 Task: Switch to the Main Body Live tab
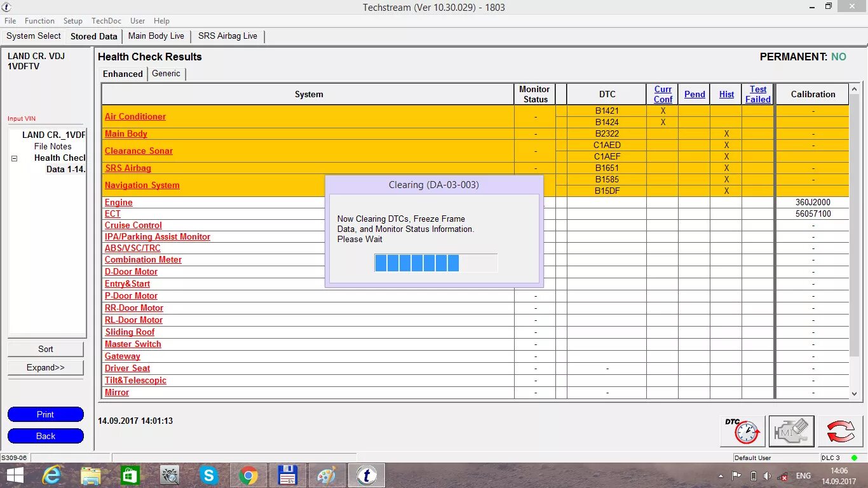tap(156, 36)
